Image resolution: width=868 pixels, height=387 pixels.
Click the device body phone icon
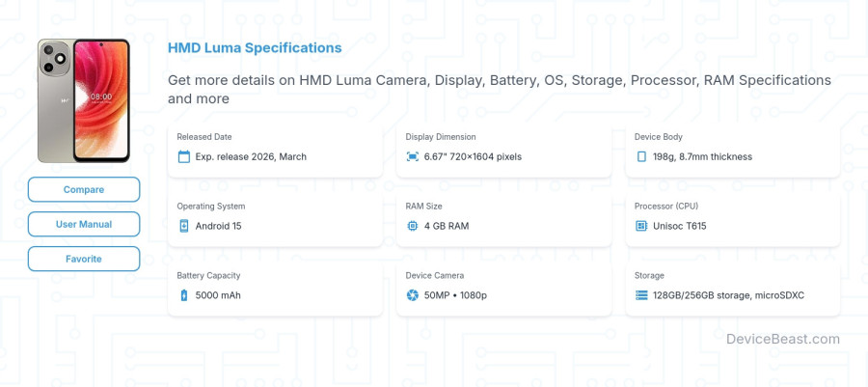click(641, 156)
